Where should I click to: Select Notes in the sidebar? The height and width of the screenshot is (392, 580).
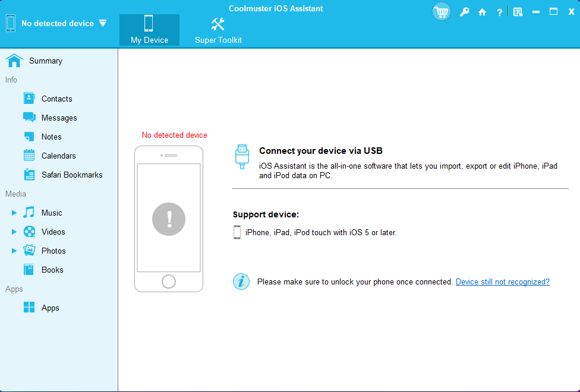52,137
